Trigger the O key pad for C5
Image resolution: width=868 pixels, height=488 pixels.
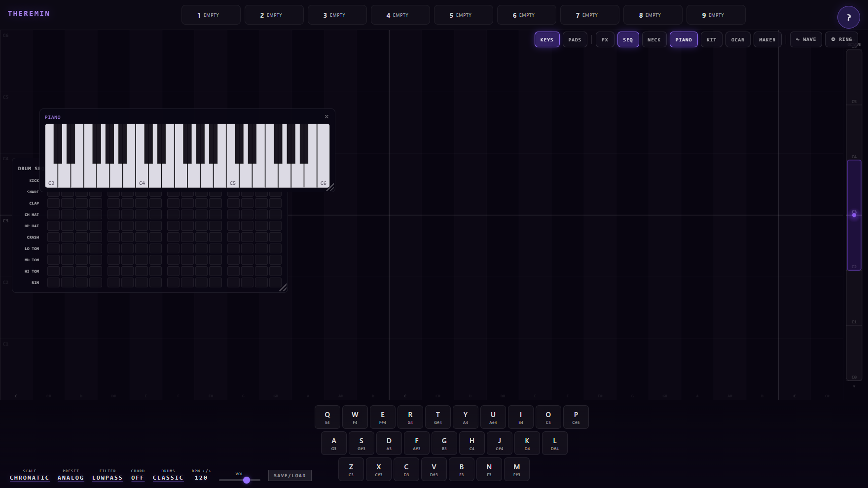coord(548,417)
